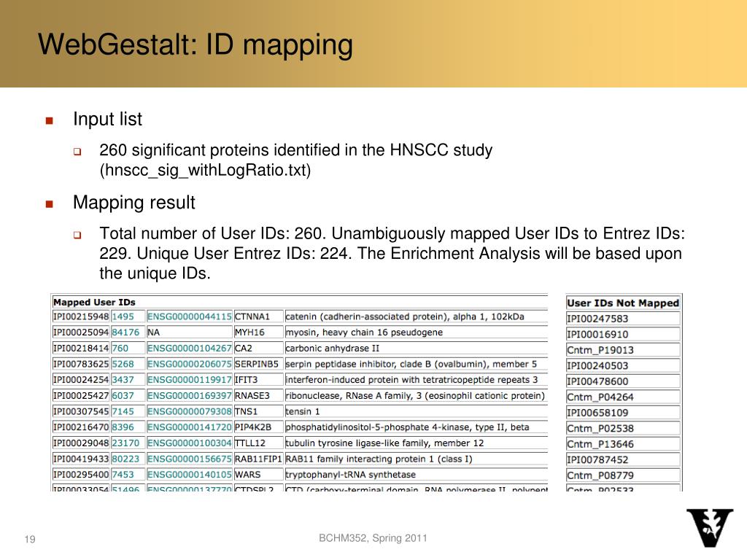Viewport: 747px width, 560px height.
Task: Click gene symbol CTNNA1
Action: pos(252,316)
